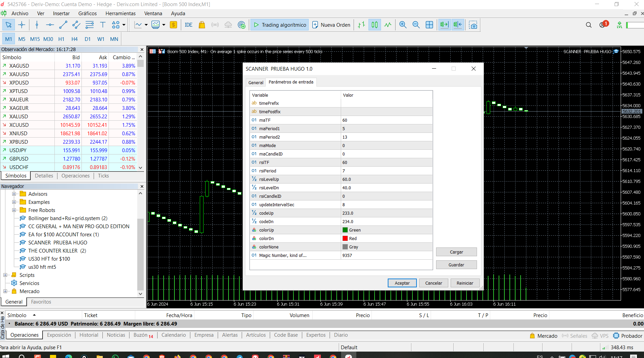
Task: Click the tile windows grid icon
Action: pos(429,25)
